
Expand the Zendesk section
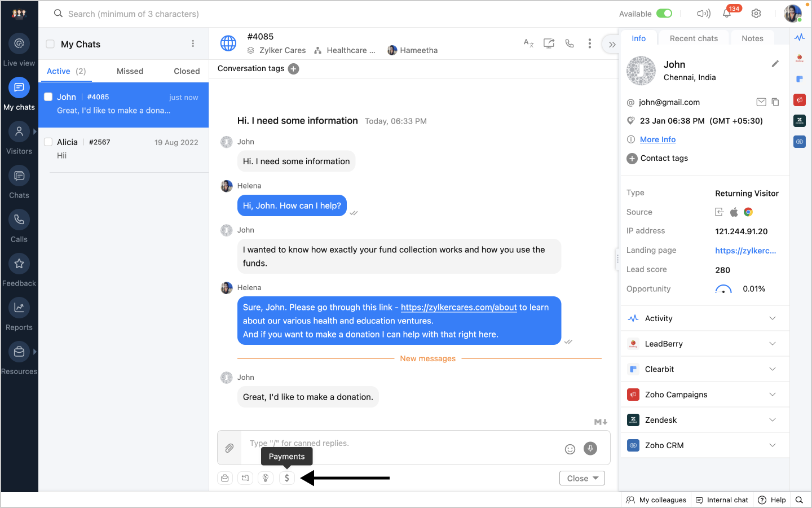(704, 420)
